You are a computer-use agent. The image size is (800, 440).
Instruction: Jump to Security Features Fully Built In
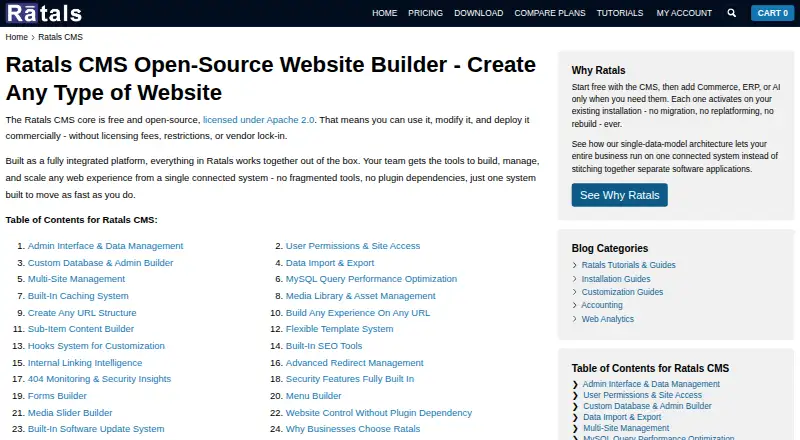point(349,379)
